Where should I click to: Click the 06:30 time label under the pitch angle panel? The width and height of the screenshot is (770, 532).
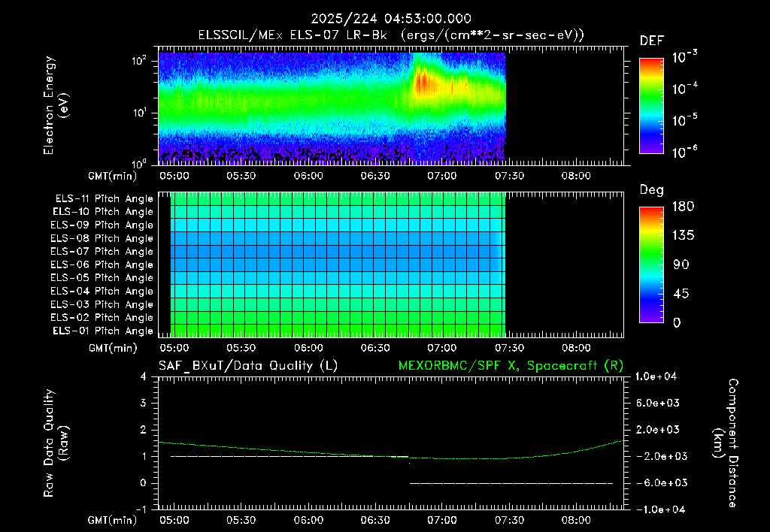coord(375,348)
